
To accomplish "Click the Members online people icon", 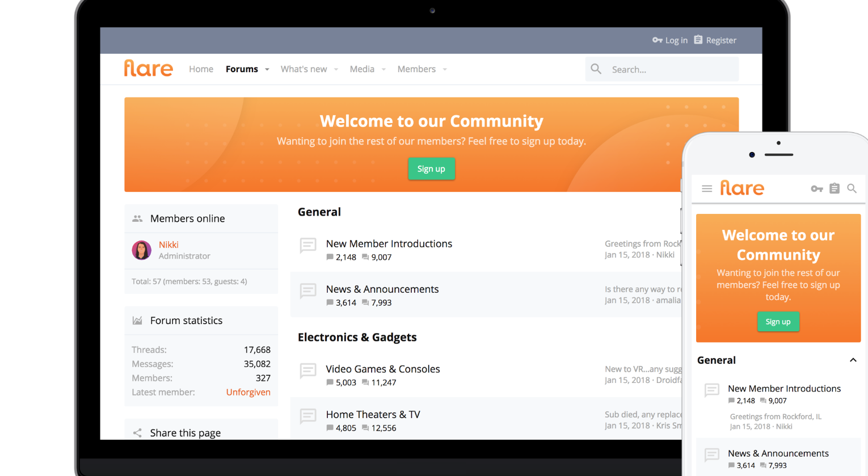I will click(x=137, y=218).
